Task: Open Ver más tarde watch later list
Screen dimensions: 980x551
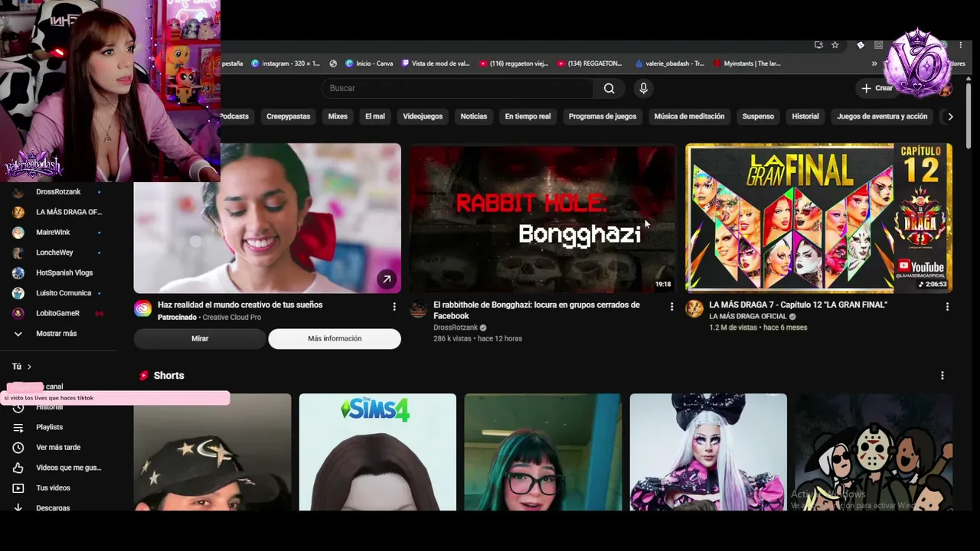Action: [58, 448]
